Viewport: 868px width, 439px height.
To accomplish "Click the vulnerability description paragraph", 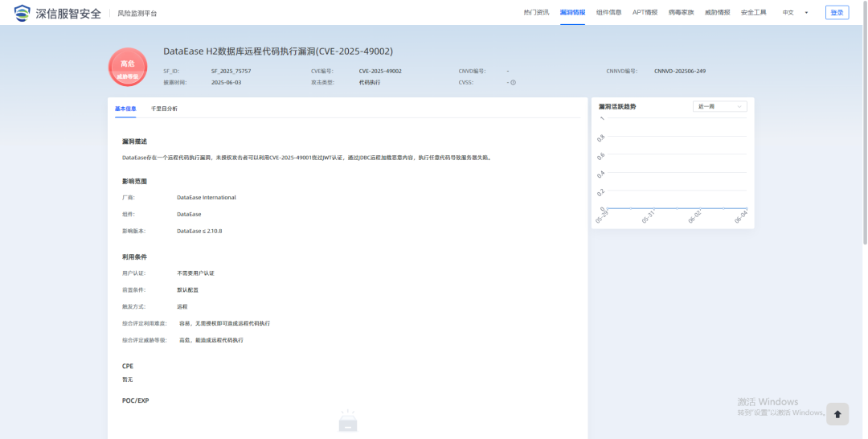I will click(307, 158).
